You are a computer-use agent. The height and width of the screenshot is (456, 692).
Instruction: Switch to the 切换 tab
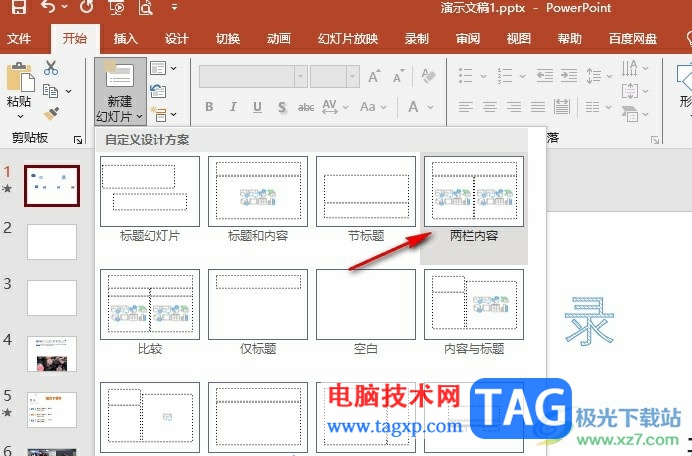pos(228,39)
